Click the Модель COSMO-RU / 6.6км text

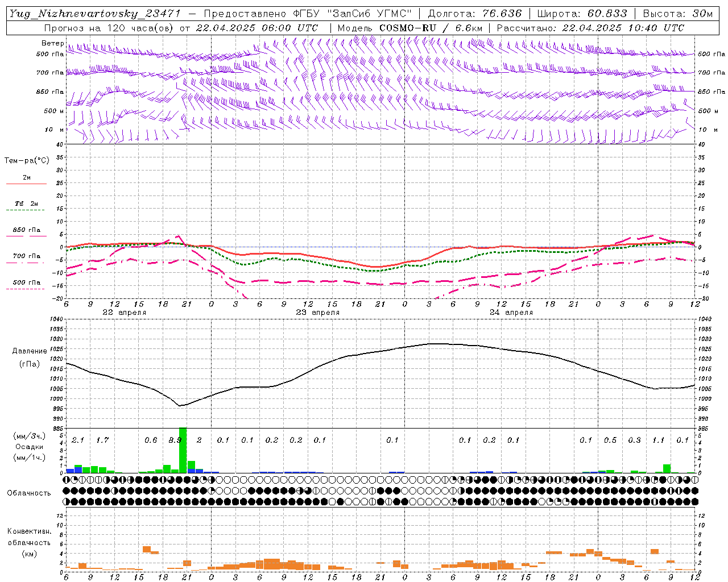[x=410, y=28]
